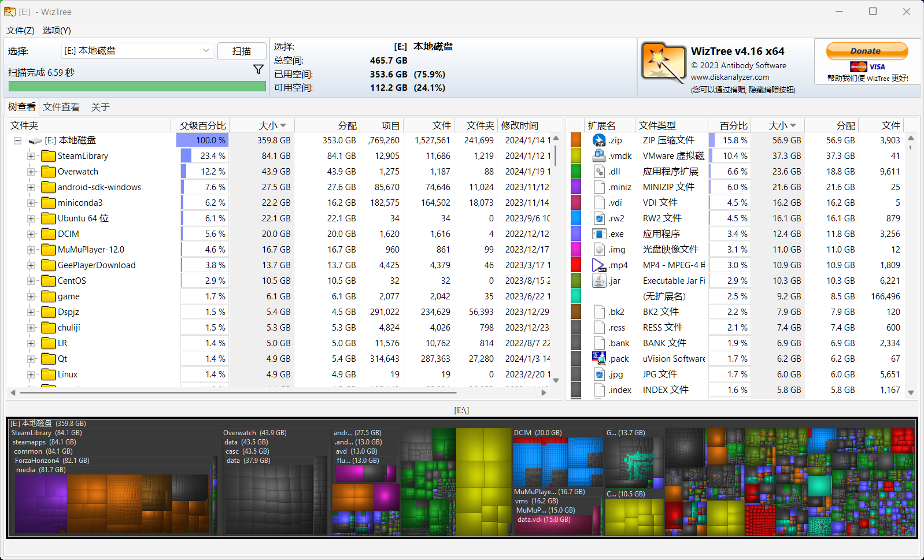Expand the Linux folder node
Viewport: 924px width, 560px height.
coord(31,374)
